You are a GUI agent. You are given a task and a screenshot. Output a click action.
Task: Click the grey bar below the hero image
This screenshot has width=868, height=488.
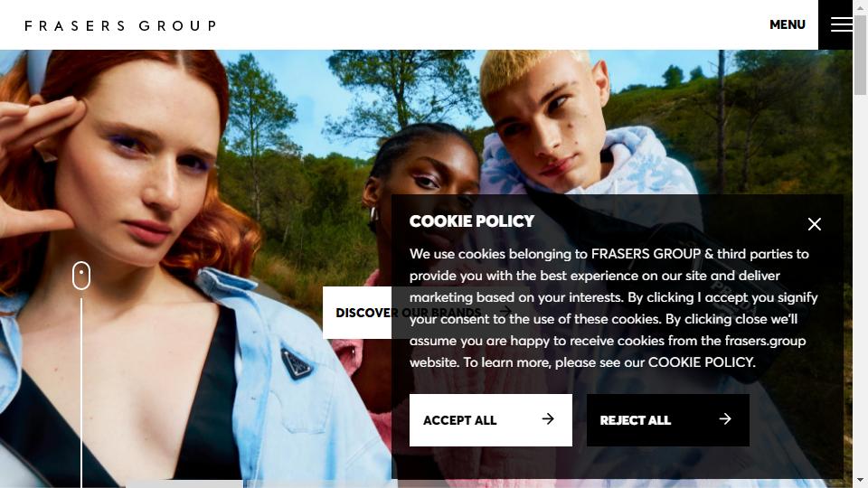pyautogui.click(x=184, y=484)
